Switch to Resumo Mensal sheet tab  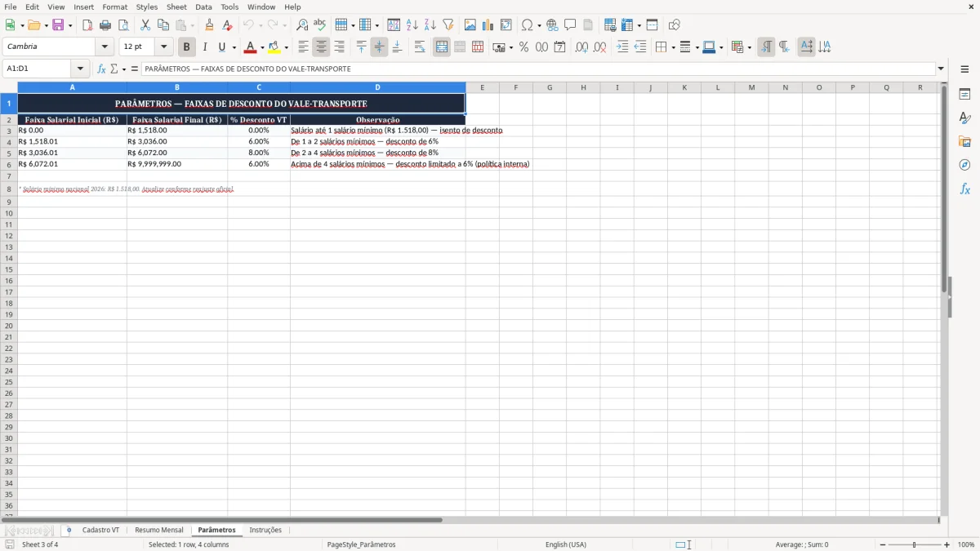pos(159,531)
